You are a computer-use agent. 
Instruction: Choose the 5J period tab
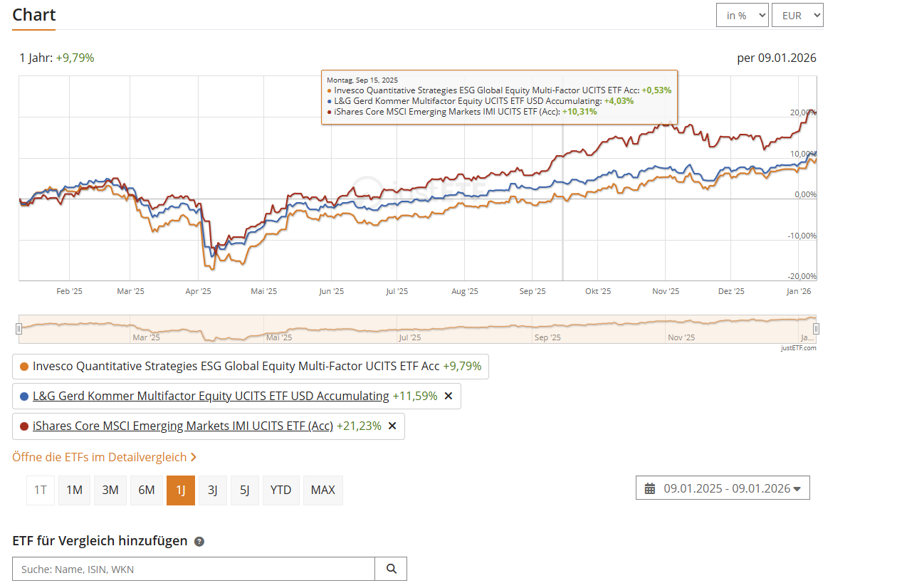click(244, 490)
